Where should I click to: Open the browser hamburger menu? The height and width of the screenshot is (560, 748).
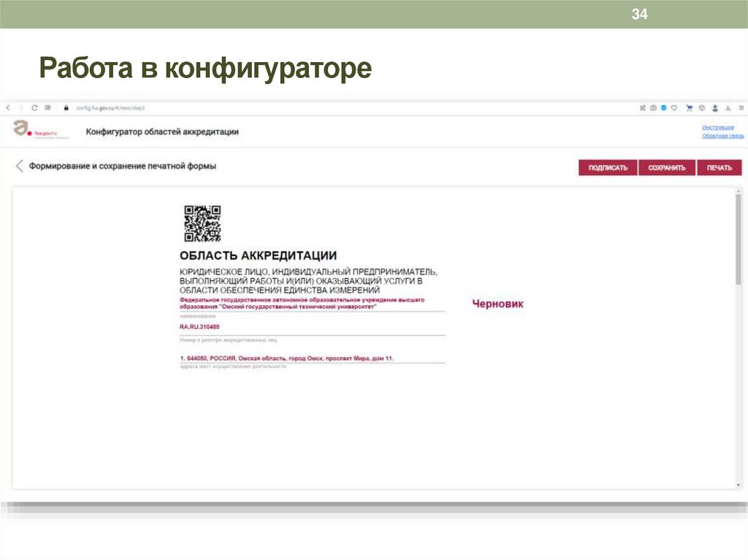[x=741, y=108]
